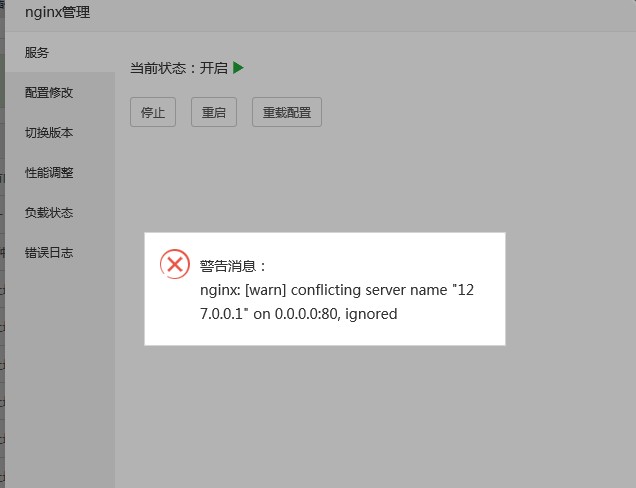View the 负载状态 tab
Image resolution: width=636 pixels, height=488 pixels.
(x=60, y=213)
